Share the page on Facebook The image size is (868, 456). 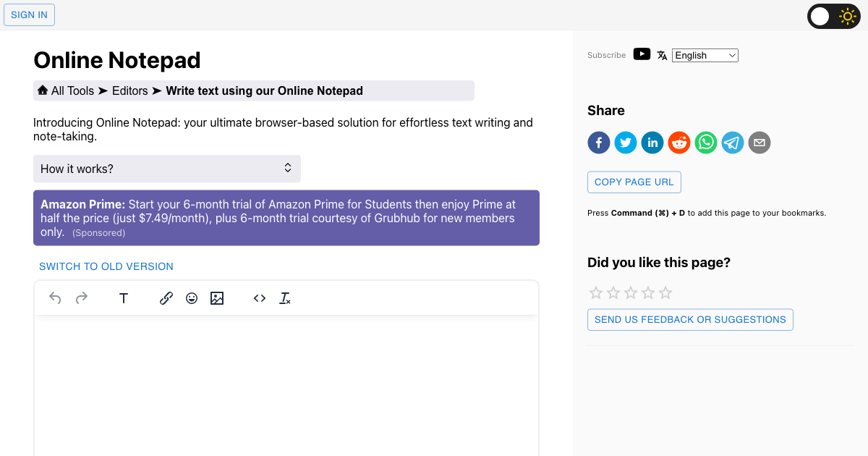[599, 143]
